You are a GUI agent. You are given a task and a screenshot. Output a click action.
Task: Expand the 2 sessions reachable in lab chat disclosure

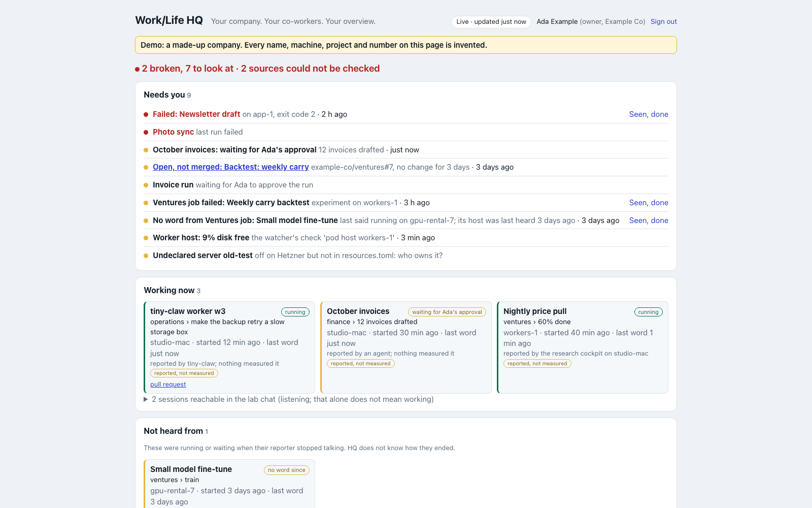click(289, 399)
